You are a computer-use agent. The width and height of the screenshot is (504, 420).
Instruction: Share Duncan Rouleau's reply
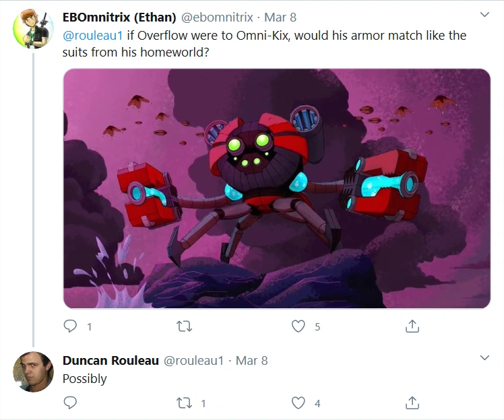[412, 403]
